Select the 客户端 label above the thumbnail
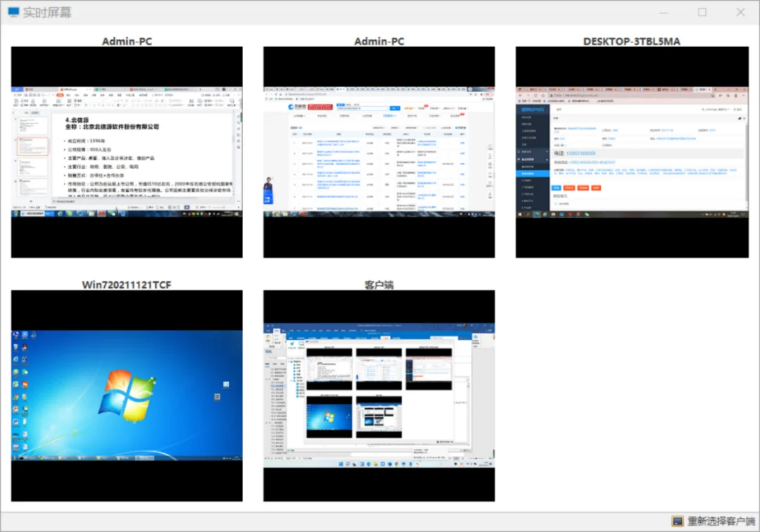The height and width of the screenshot is (532, 760). click(379, 284)
